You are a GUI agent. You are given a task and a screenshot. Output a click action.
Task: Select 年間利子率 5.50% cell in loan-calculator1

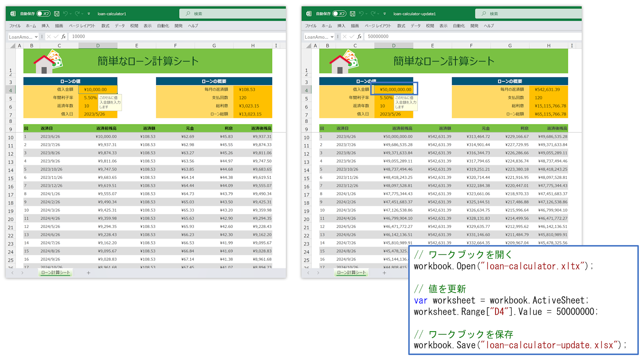point(91,98)
